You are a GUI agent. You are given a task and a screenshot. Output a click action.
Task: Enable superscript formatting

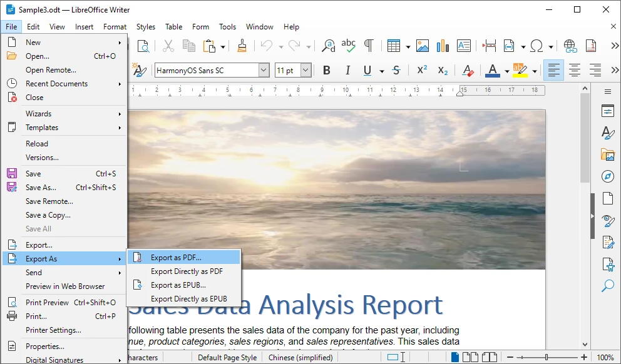pos(422,70)
